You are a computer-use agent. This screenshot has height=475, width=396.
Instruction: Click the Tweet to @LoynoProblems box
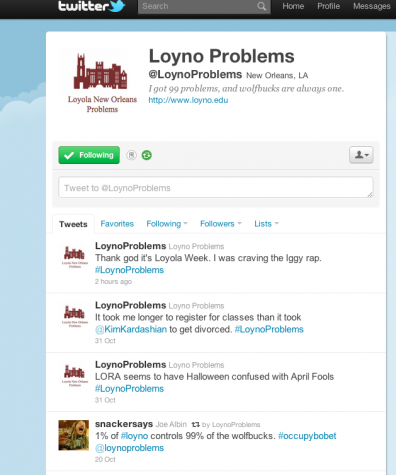click(216, 187)
